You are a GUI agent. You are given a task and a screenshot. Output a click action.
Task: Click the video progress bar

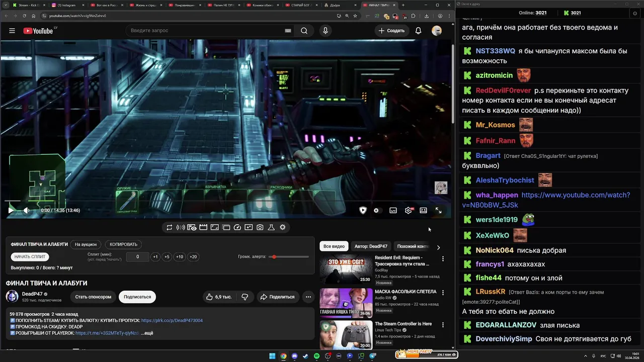click(x=226, y=200)
